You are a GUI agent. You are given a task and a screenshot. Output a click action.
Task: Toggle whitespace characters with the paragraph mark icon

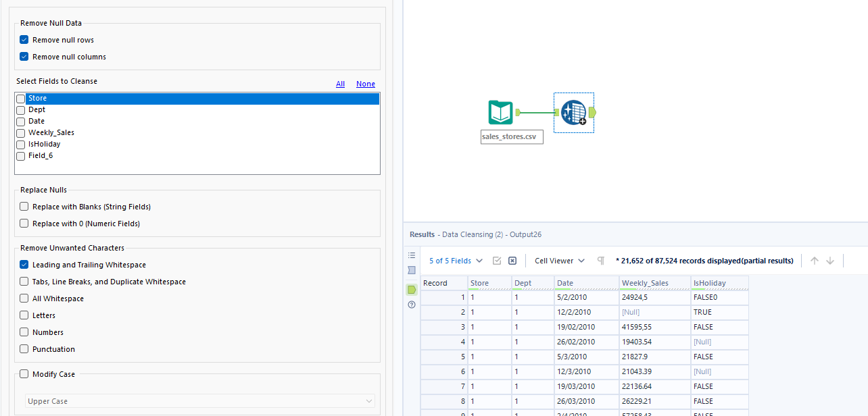[x=600, y=261]
